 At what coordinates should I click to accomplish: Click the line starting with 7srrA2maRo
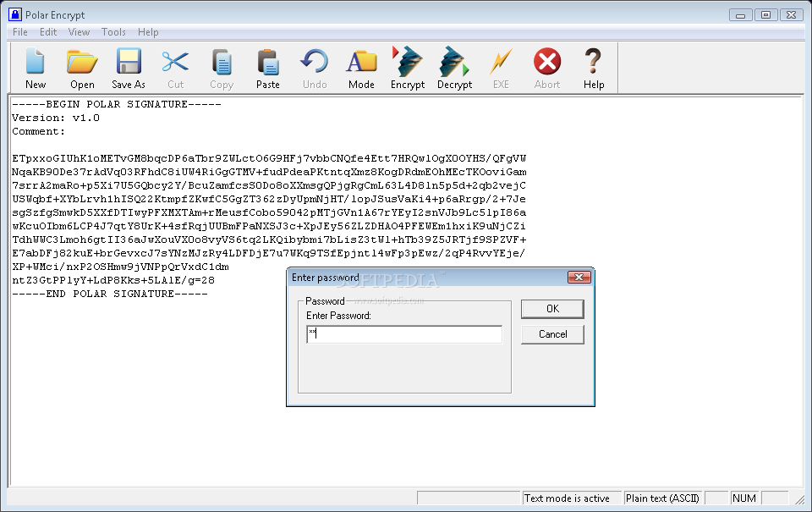[x=269, y=185]
